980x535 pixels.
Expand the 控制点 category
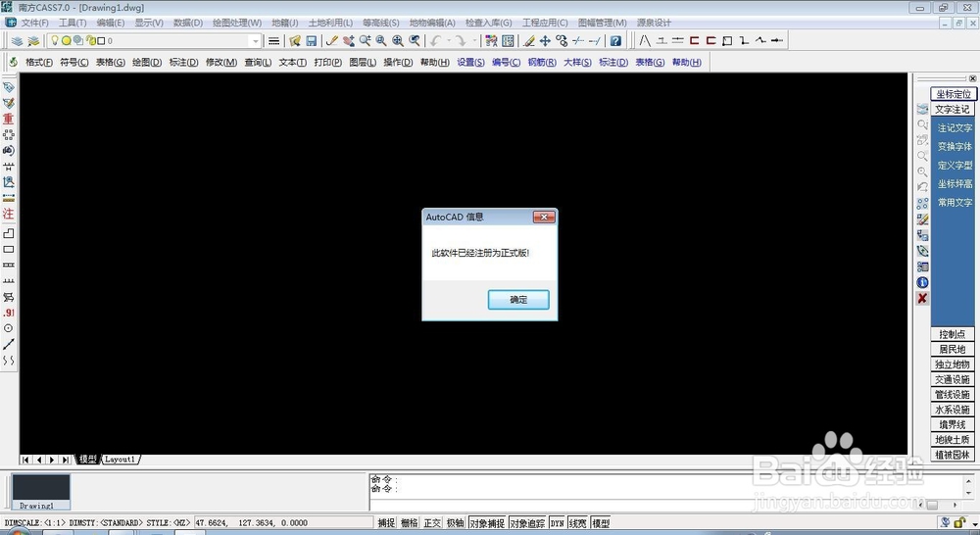[952, 334]
